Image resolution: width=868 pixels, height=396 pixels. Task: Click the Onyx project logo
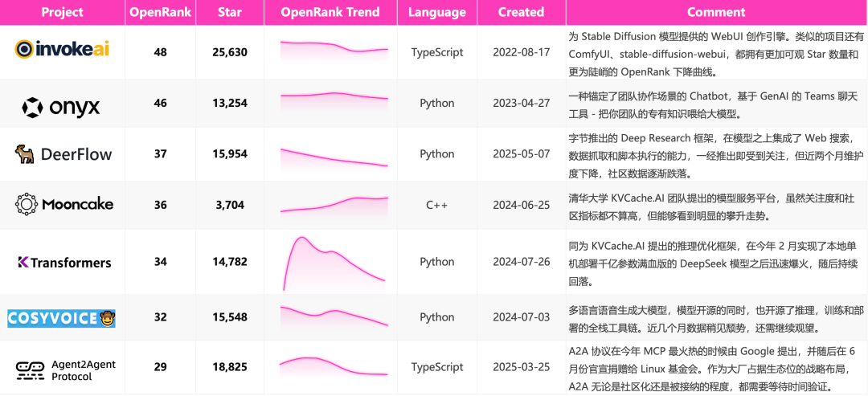pos(61,107)
